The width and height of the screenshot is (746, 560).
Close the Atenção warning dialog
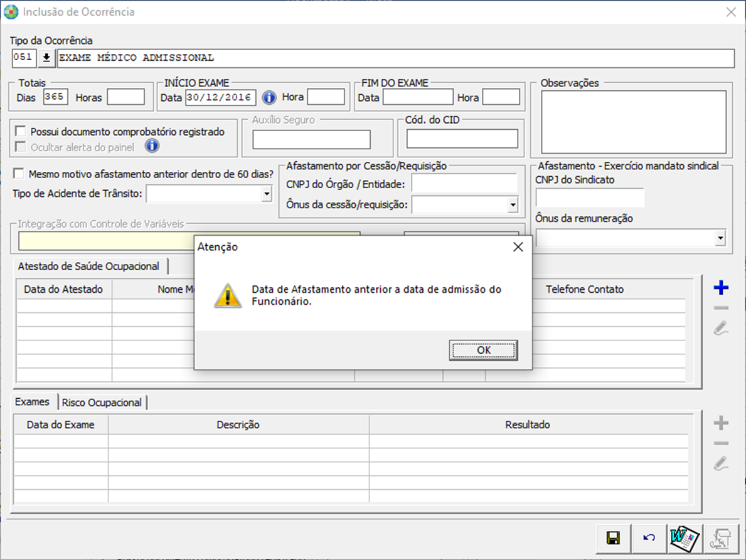pos(518,246)
